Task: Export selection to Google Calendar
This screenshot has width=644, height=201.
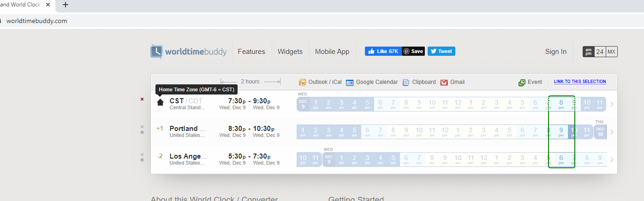Action: pyautogui.click(x=350, y=83)
